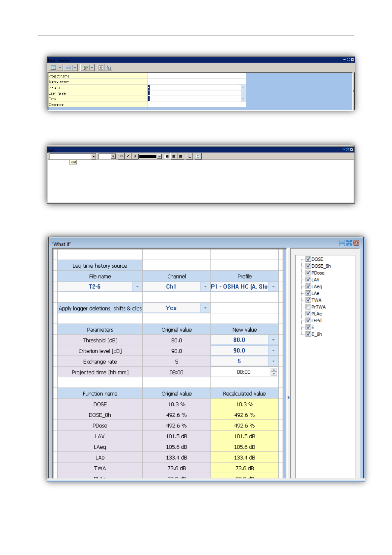Click the Comment value field

click(197, 104)
